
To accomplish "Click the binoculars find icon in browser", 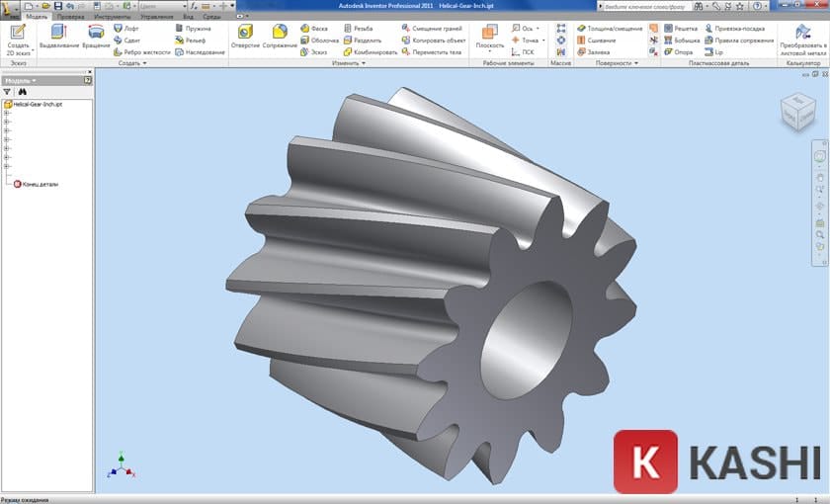I will [22, 91].
